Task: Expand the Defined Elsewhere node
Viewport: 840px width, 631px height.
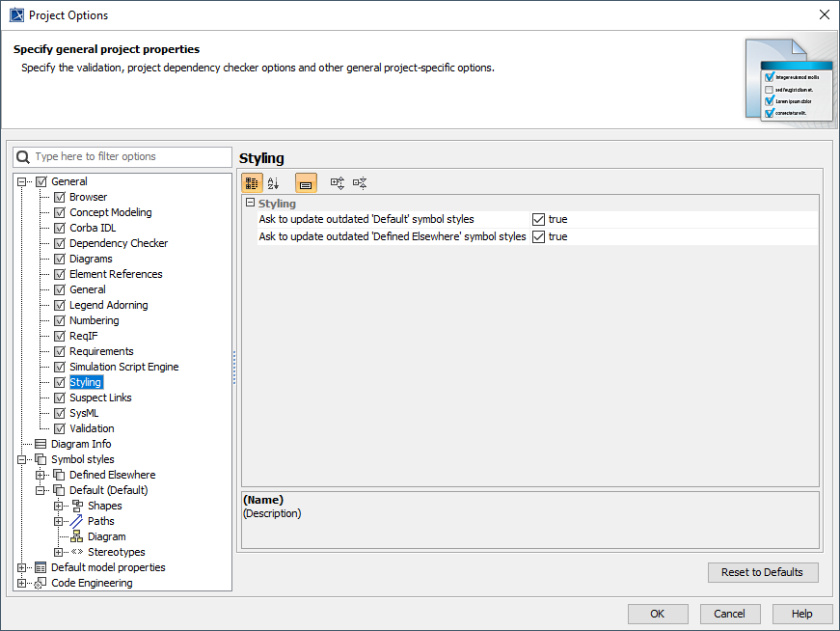Action: tap(41, 475)
